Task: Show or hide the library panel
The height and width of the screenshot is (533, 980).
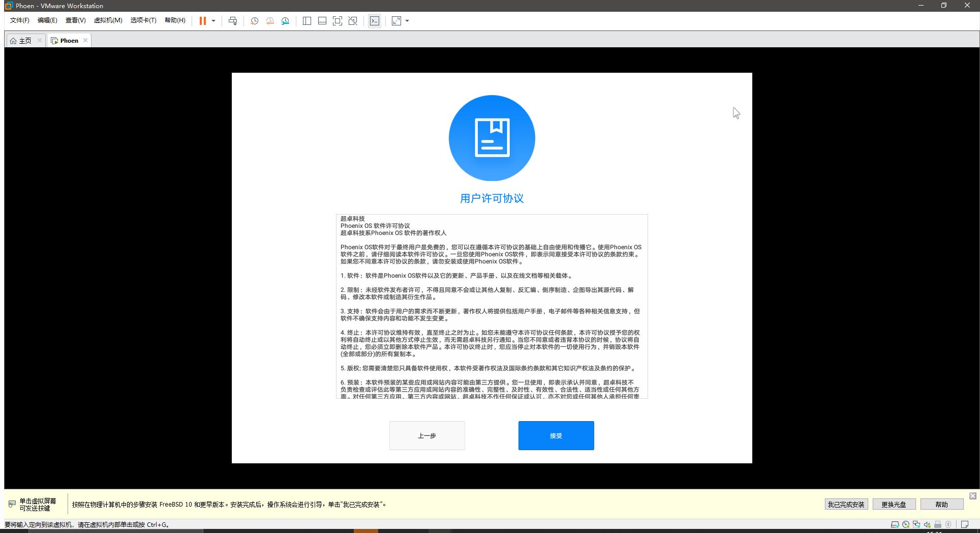Action: [x=306, y=21]
